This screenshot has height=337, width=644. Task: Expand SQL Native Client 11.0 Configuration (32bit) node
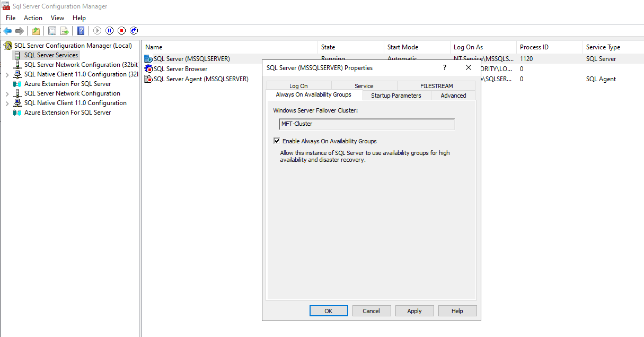[7, 74]
